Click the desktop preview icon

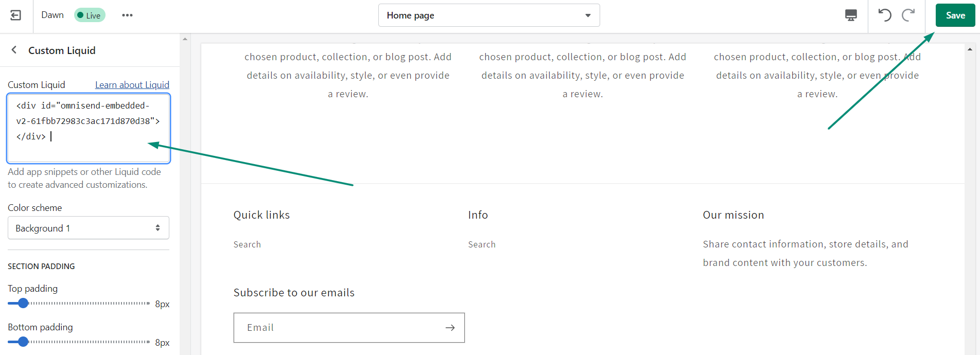click(x=850, y=15)
